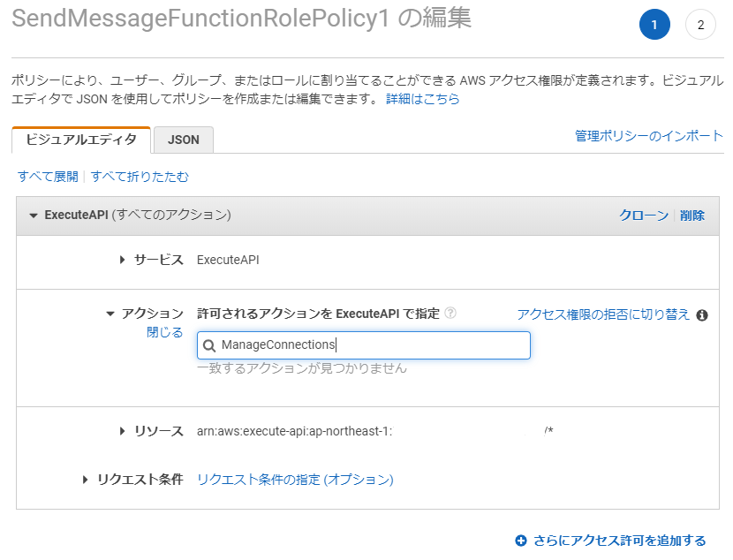Click すべて折りたたむ to collapse all
Viewport: 733px width, 560px height.
tap(140, 177)
